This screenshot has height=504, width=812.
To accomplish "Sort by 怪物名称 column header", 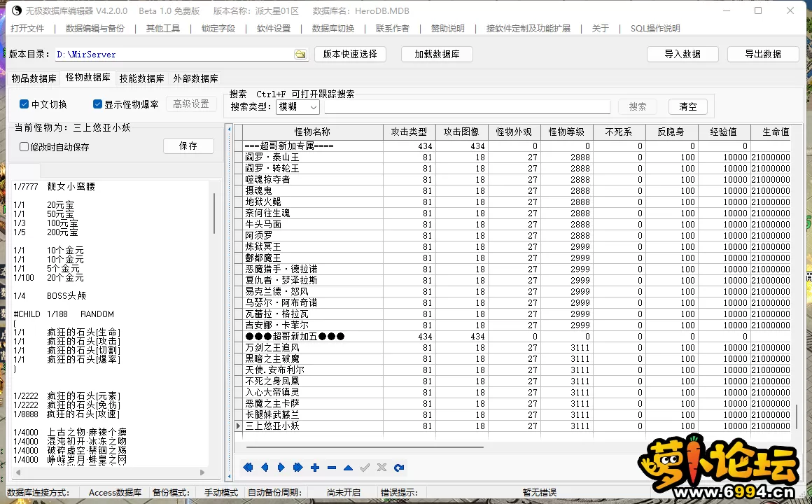I will click(313, 132).
